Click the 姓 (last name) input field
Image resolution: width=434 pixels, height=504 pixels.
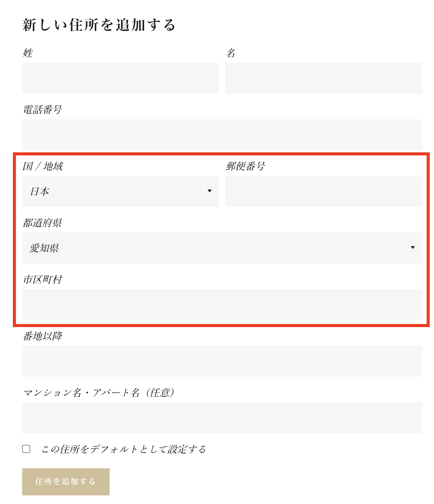point(120,78)
